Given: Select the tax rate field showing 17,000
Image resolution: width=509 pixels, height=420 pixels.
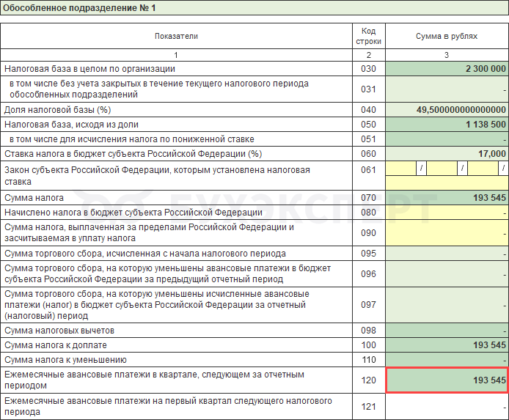Looking at the screenshot, I should [447, 154].
